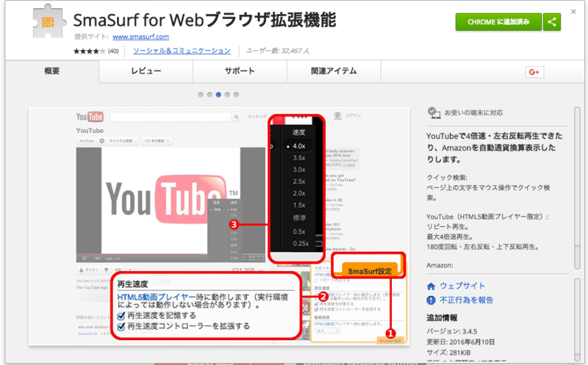Select the last screenshot carousel dot
Screen dimensions: 588x365
(x=236, y=95)
